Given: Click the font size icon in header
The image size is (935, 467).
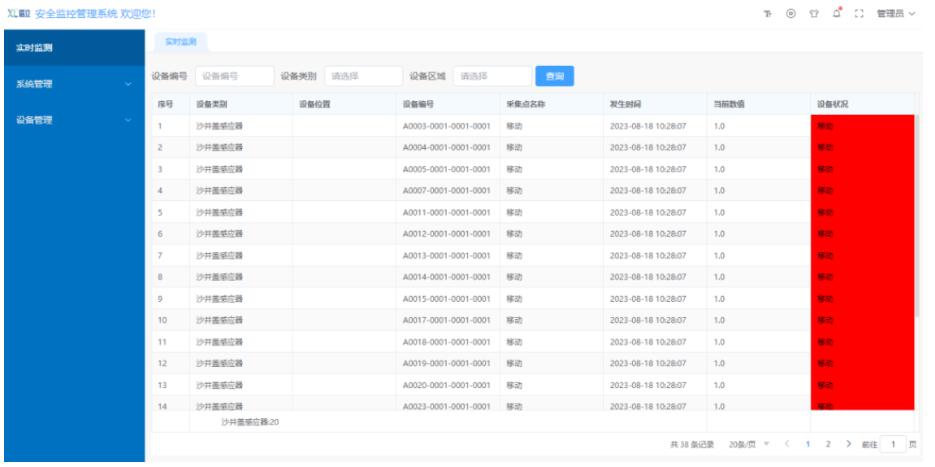Looking at the screenshot, I should [x=768, y=14].
